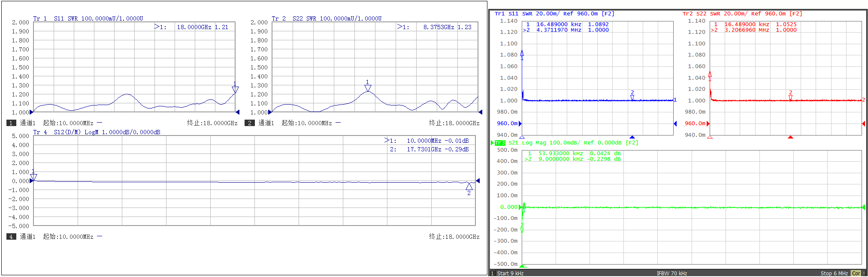The image size is (868, 277).
Task: Select marker 2 on the blue S11 trace
Action: [632, 97]
